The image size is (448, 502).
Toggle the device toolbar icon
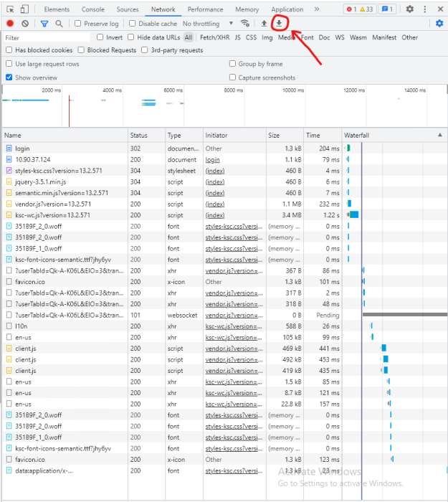24,9
